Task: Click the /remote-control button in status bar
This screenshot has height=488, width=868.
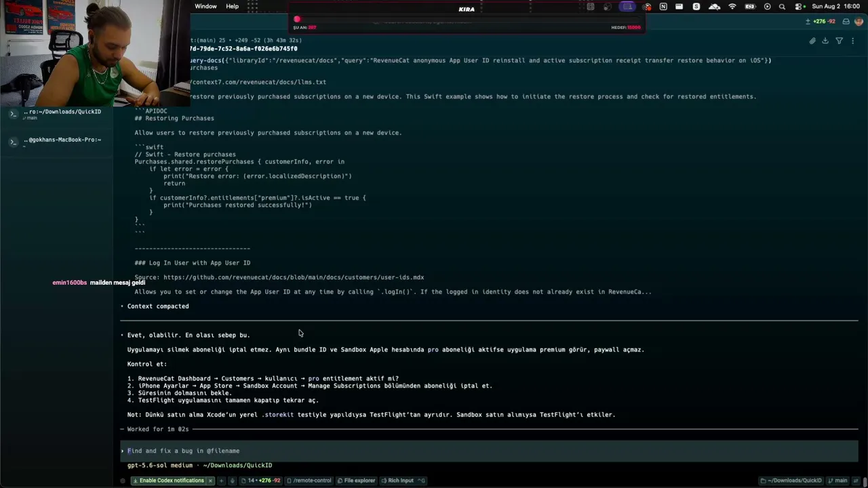Action: 309,481
